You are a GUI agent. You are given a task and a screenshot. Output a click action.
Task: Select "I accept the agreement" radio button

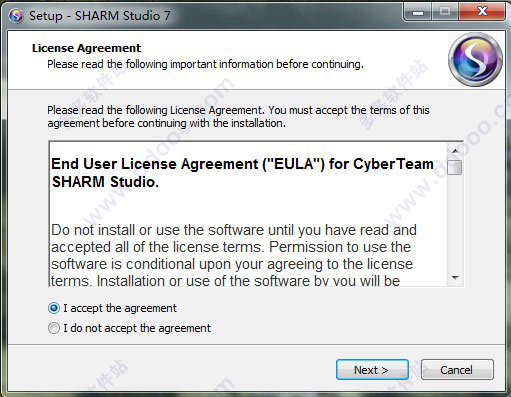tap(54, 308)
